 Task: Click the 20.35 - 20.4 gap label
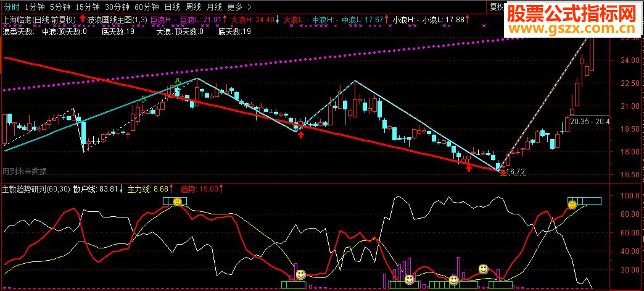(x=589, y=122)
